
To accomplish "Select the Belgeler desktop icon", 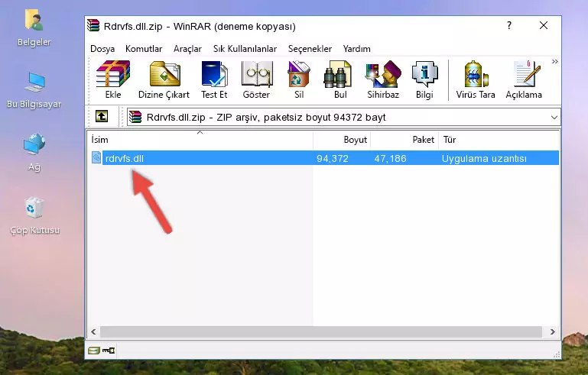I will click(x=34, y=27).
